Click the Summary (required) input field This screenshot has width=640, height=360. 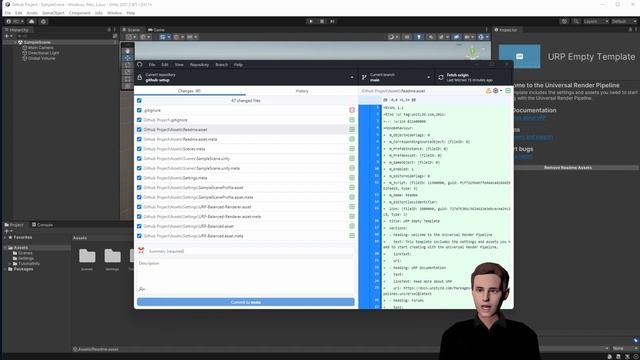[250, 251]
